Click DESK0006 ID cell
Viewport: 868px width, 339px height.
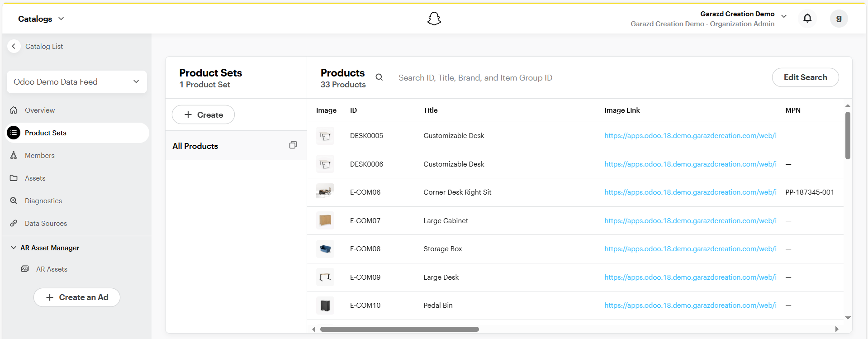pyautogui.click(x=366, y=164)
